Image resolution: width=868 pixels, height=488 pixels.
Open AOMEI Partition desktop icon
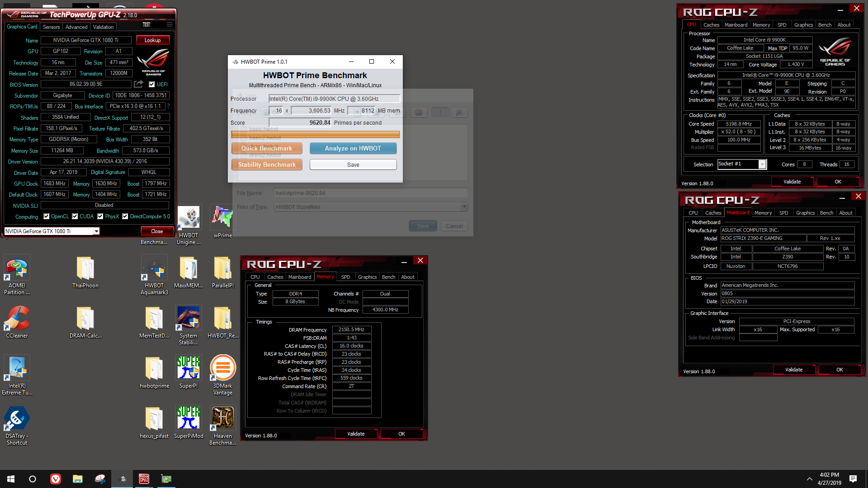17,275
